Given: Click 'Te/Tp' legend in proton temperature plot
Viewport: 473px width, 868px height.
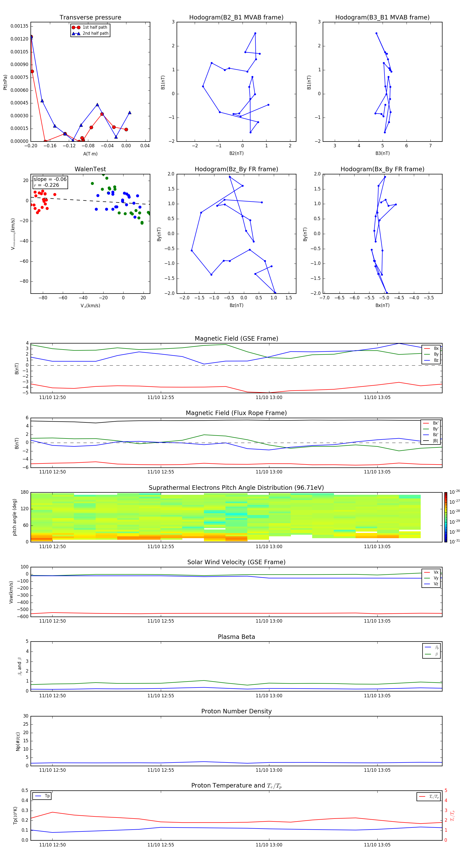Looking at the screenshot, I should [434, 796].
